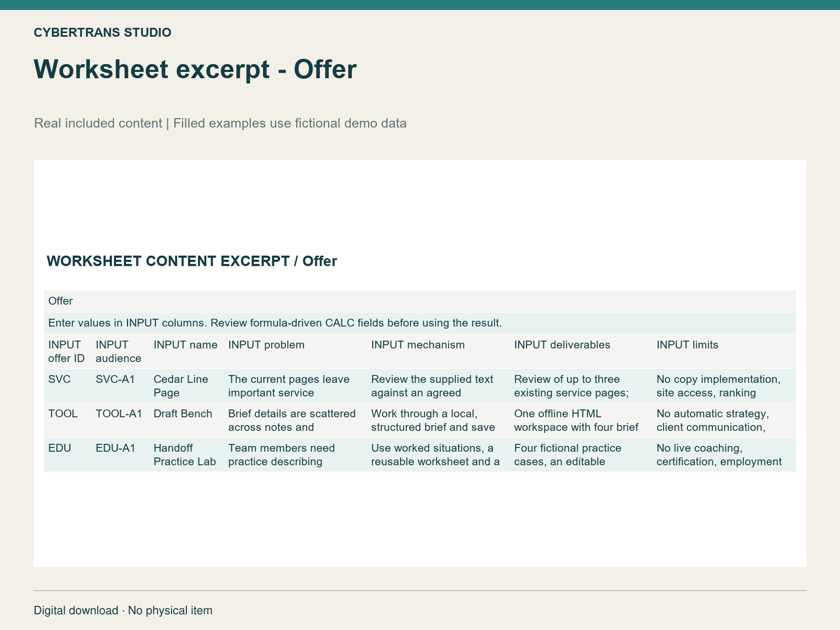This screenshot has width=840, height=630.
Task: Click the 'Cedar Line Page' name cell
Action: [x=187, y=386]
